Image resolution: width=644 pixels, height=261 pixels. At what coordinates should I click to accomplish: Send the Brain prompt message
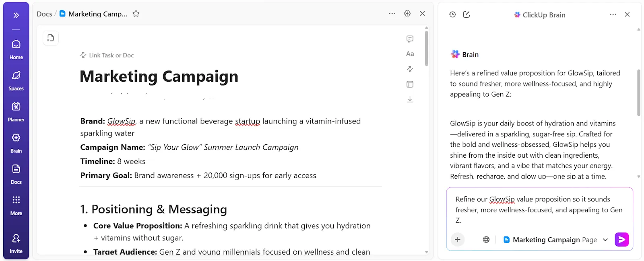[622, 240]
